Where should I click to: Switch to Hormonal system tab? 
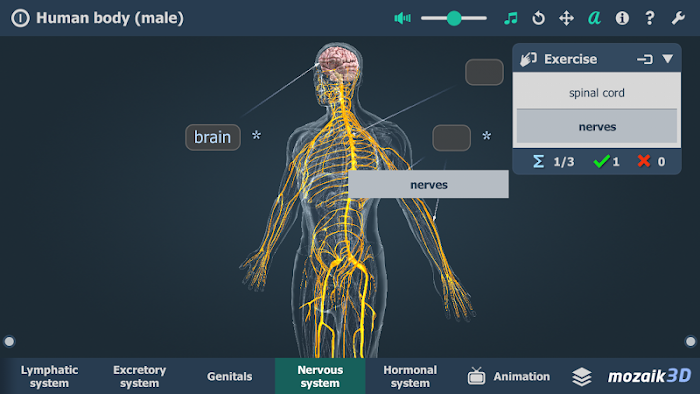[x=410, y=376]
